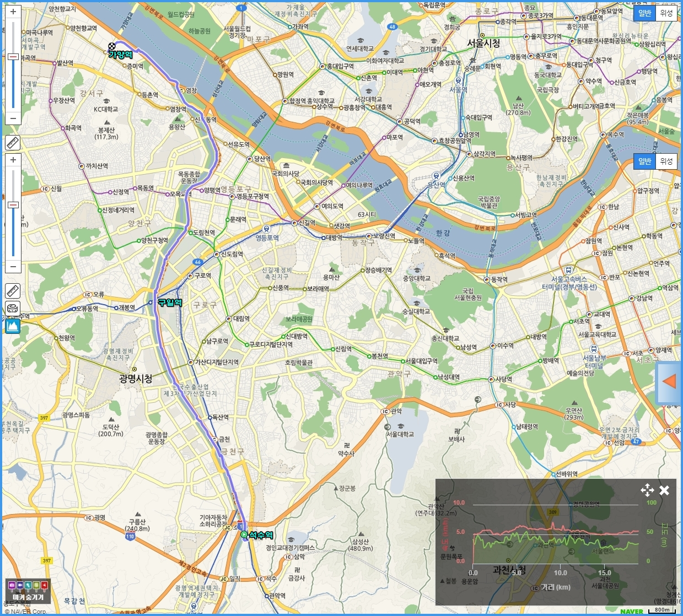The image size is (683, 616).
Task: Close the speed and elevation chart panel
Action: (664, 490)
